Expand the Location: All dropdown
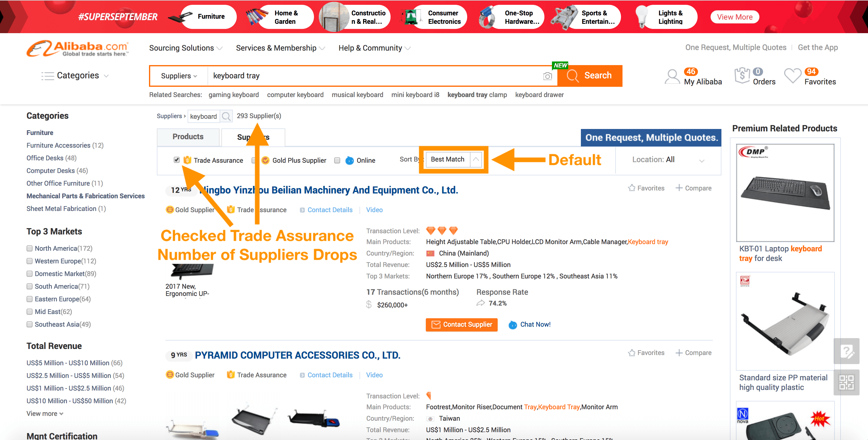Viewport: 868px width, 440px height. tap(668, 160)
